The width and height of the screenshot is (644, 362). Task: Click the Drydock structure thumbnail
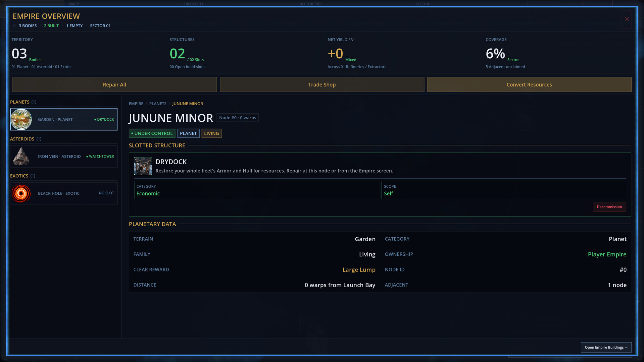pos(143,166)
